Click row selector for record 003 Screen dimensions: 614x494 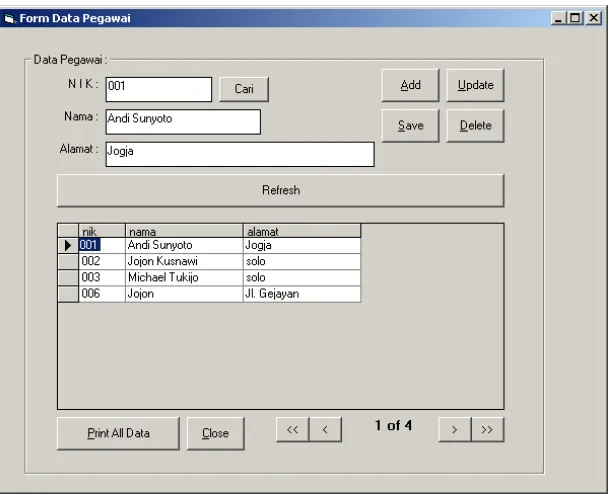point(68,278)
